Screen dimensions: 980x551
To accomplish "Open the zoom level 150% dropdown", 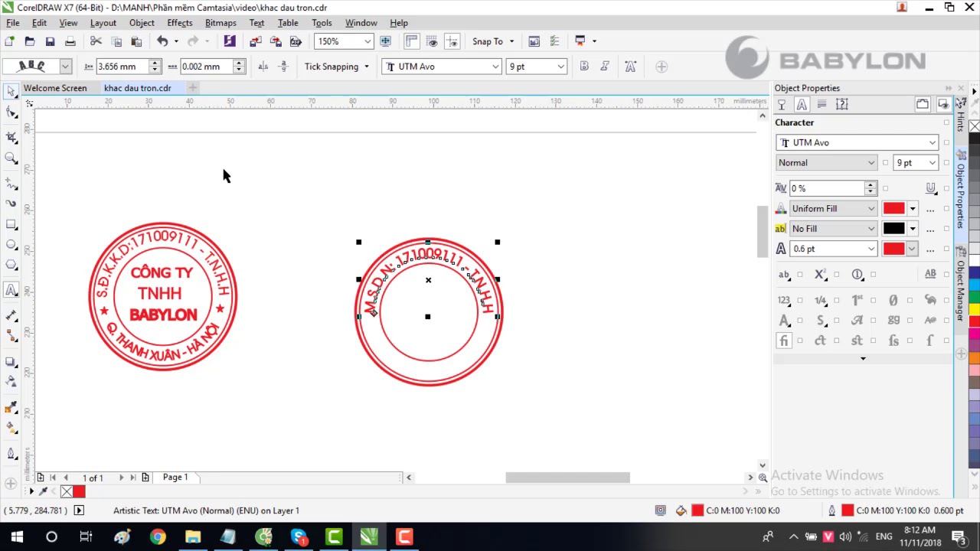I will tap(367, 41).
